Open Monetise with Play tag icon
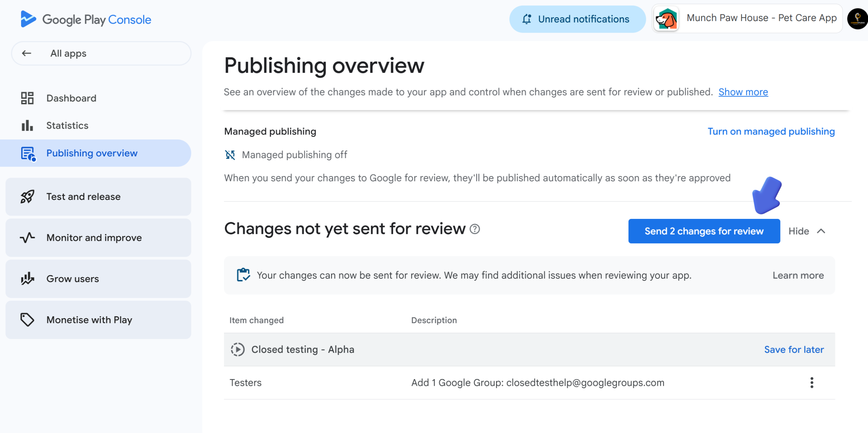The width and height of the screenshot is (868, 433). (27, 320)
